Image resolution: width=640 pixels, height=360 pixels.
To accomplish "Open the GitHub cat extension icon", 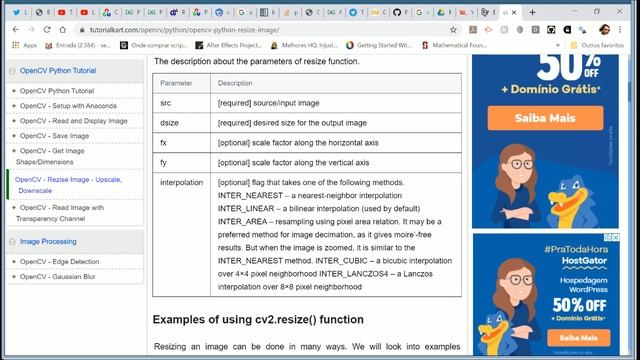I will [551, 30].
